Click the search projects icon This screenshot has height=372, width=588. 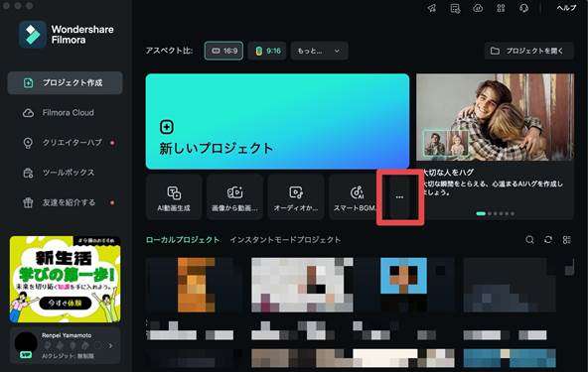coord(529,240)
